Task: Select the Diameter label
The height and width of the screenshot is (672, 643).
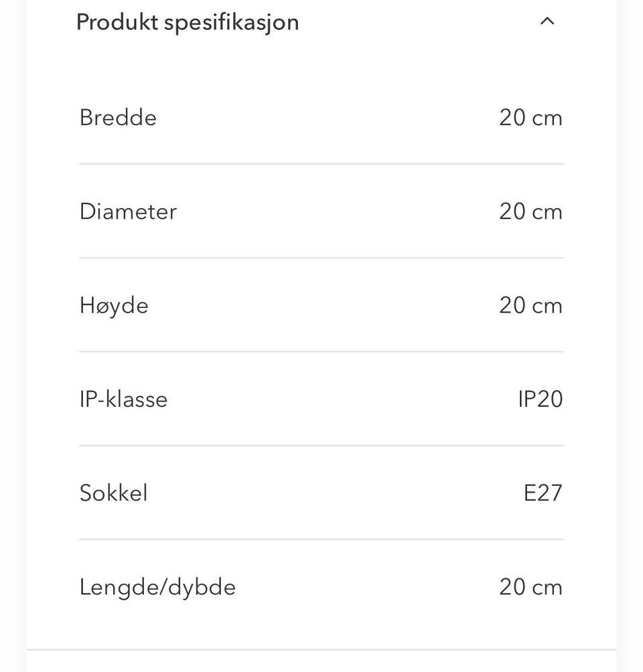Action: pyautogui.click(x=128, y=212)
